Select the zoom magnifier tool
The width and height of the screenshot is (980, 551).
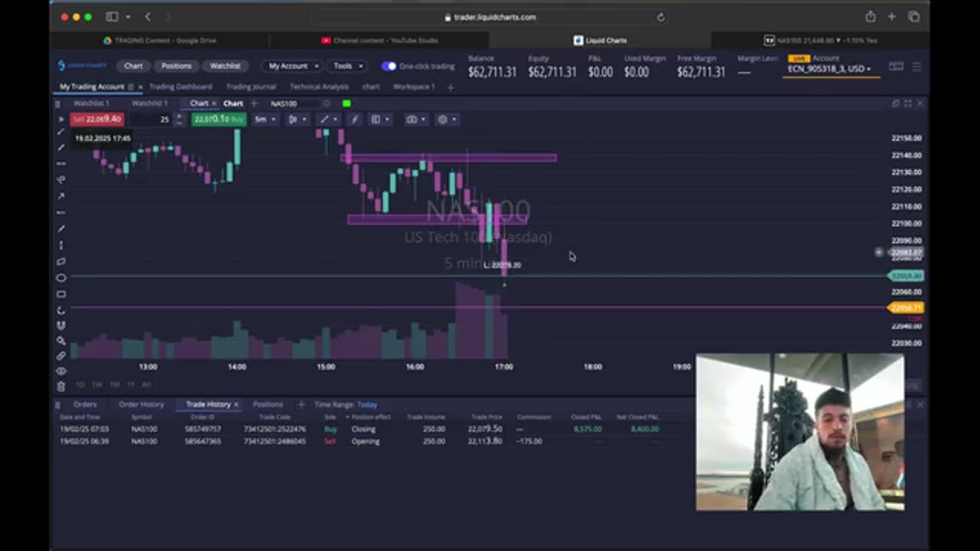(x=61, y=341)
